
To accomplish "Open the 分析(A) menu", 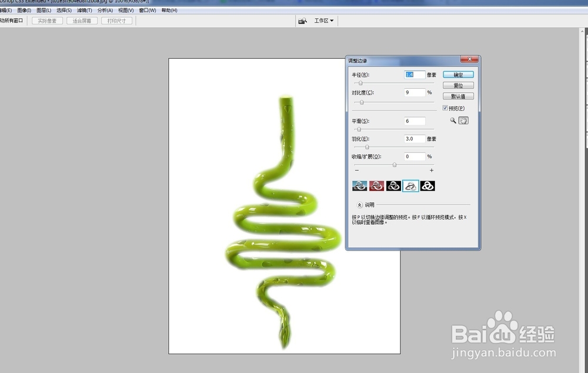I will coord(105,10).
